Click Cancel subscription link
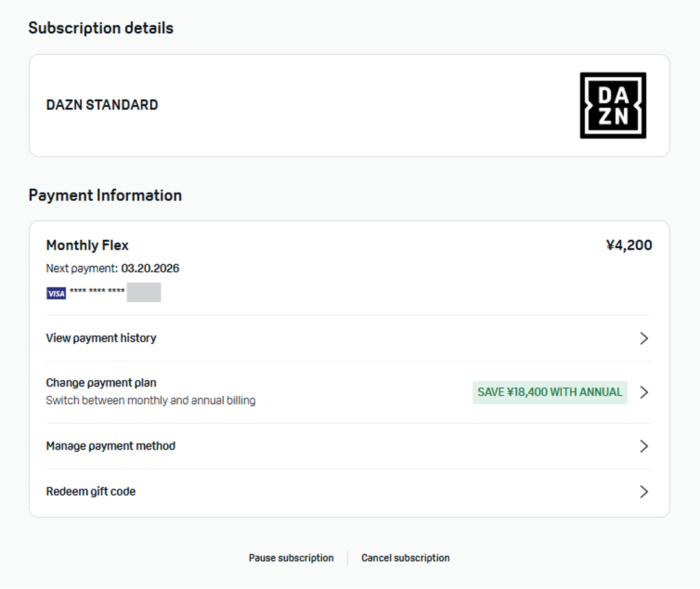 point(405,558)
